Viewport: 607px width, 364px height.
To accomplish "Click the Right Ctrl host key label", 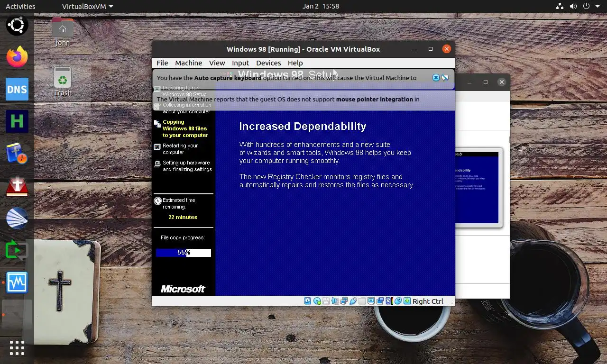I will click(x=428, y=301).
